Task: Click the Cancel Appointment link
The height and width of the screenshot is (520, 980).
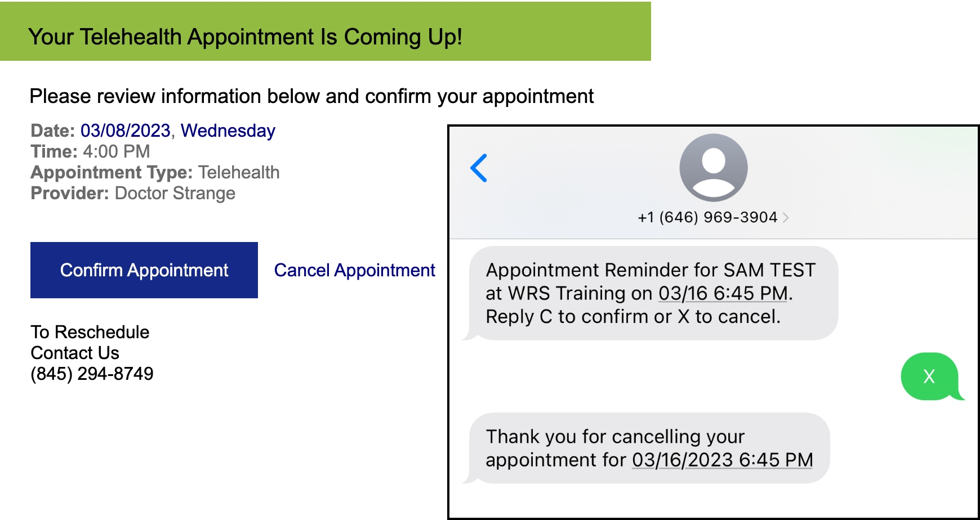Action: pyautogui.click(x=354, y=270)
